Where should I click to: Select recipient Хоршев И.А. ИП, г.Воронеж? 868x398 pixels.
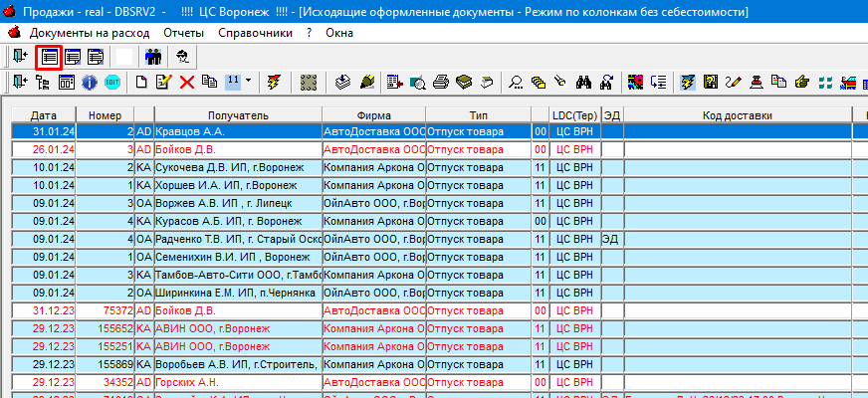click(x=239, y=185)
